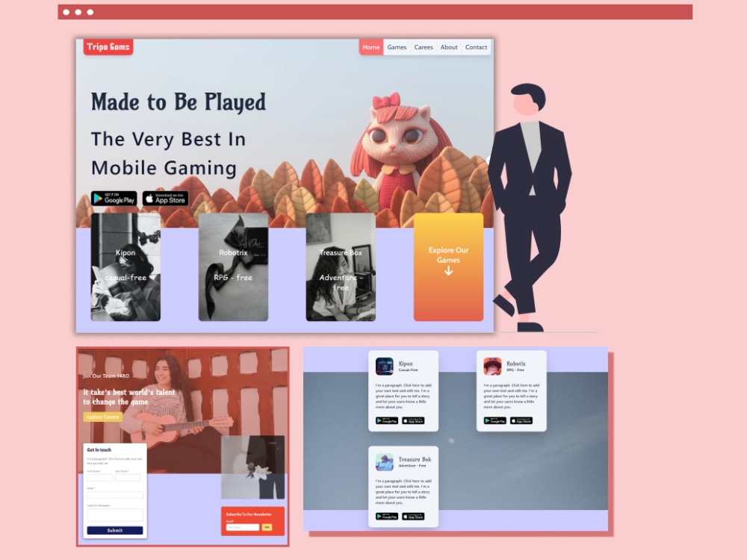Image resolution: width=747 pixels, height=560 pixels.
Task: Click App Store badge in Treasure Bok card
Action: [413, 516]
